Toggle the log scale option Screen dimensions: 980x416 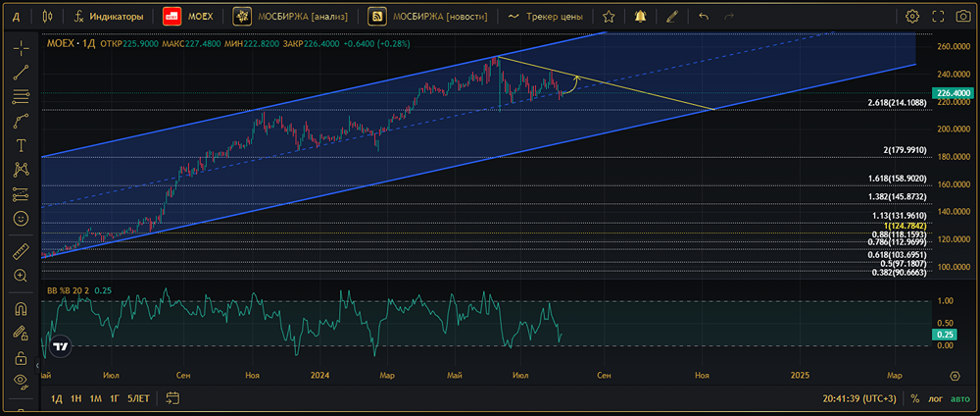pos(935,398)
